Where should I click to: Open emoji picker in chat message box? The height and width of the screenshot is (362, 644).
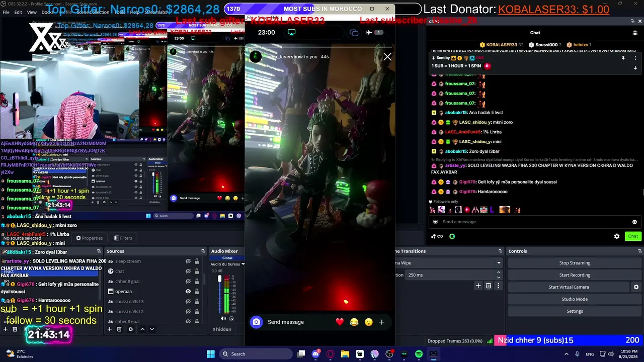(634, 222)
